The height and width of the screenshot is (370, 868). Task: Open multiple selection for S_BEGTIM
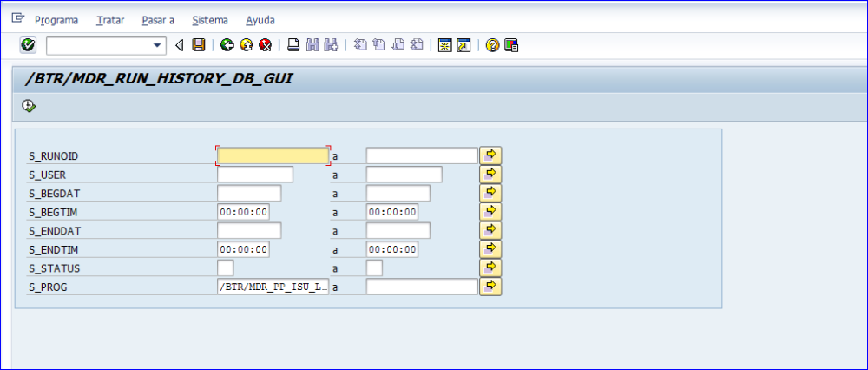490,212
